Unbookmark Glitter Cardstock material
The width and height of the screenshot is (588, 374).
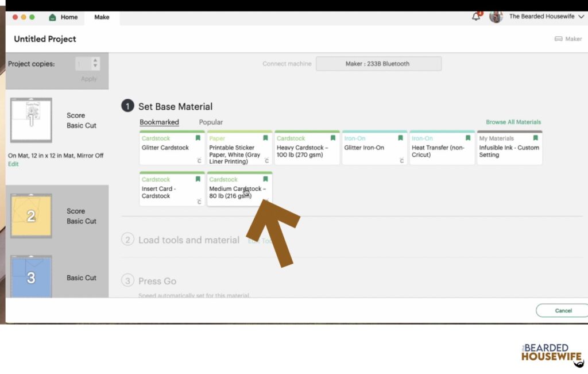(198, 138)
